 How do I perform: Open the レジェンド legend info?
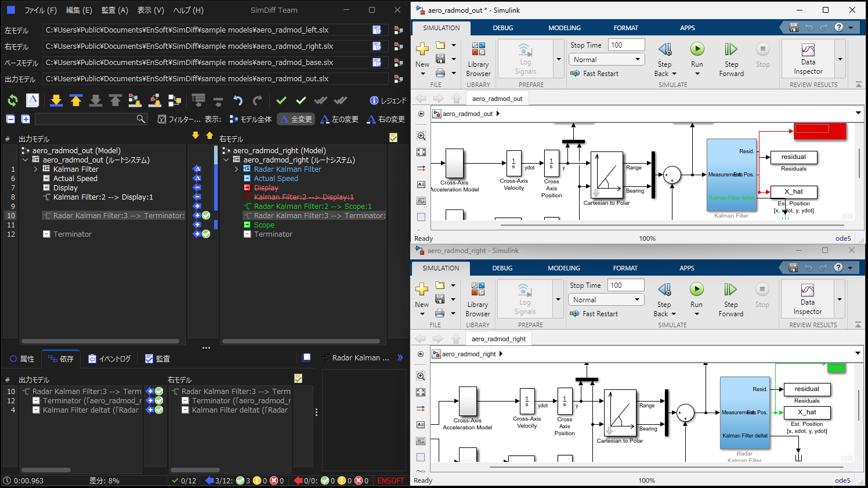coord(388,101)
